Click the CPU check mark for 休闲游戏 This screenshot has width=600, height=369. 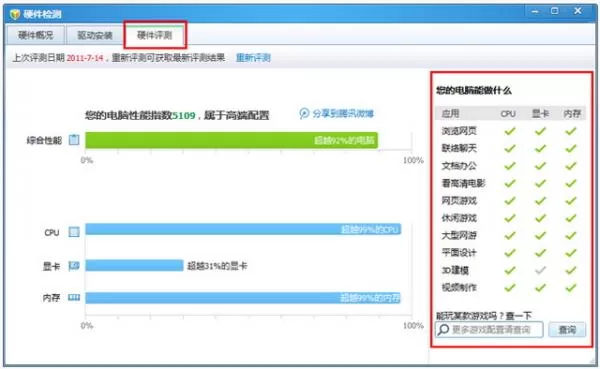pyautogui.click(x=510, y=218)
